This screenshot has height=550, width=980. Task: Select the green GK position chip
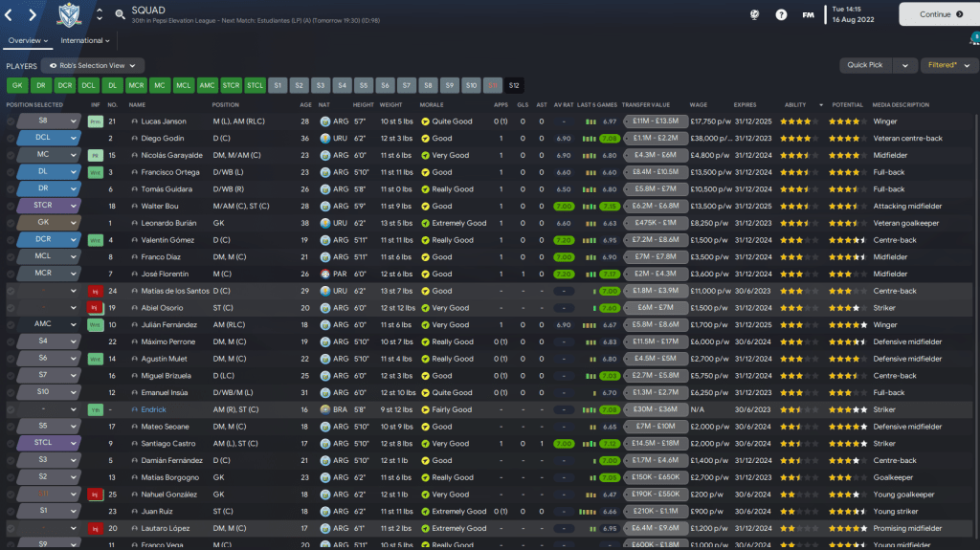click(x=16, y=85)
